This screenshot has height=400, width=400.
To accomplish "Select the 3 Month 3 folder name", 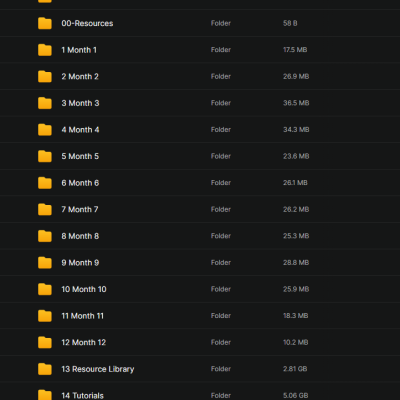I will (80, 103).
